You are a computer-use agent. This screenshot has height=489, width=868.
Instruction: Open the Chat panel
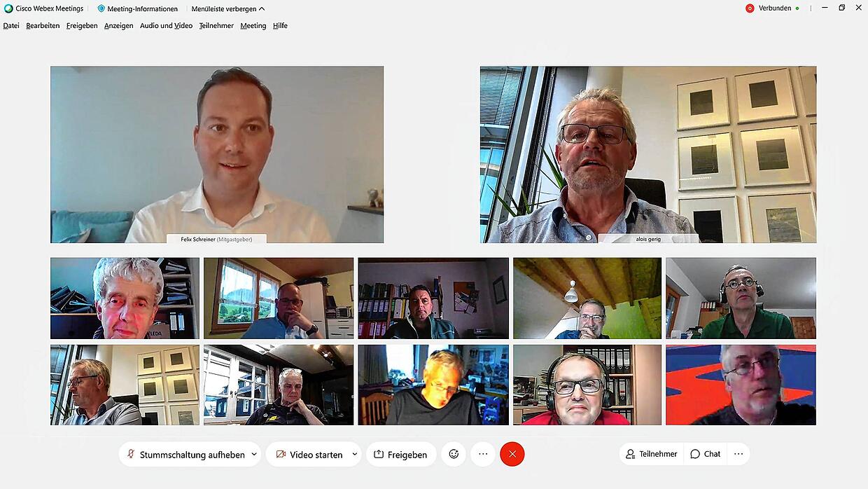706,454
